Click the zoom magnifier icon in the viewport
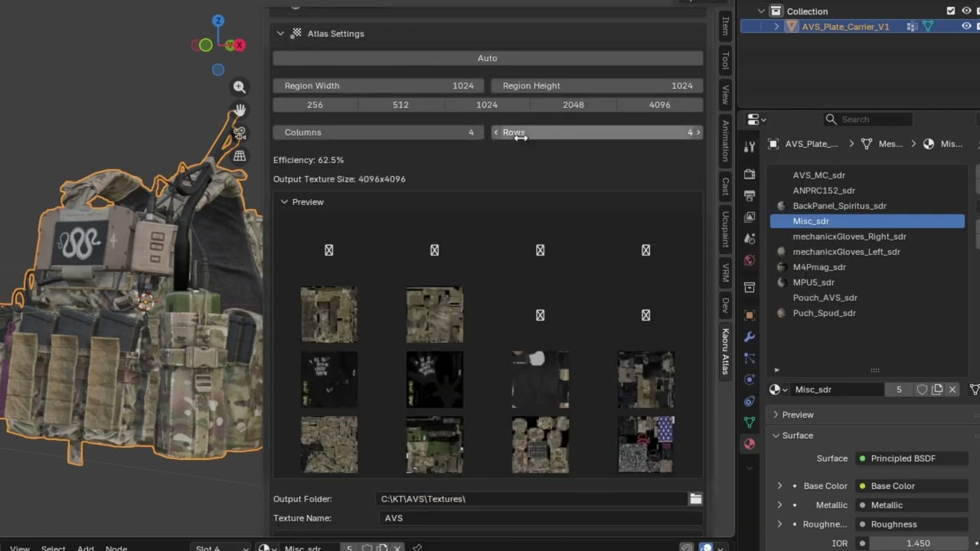 point(240,87)
